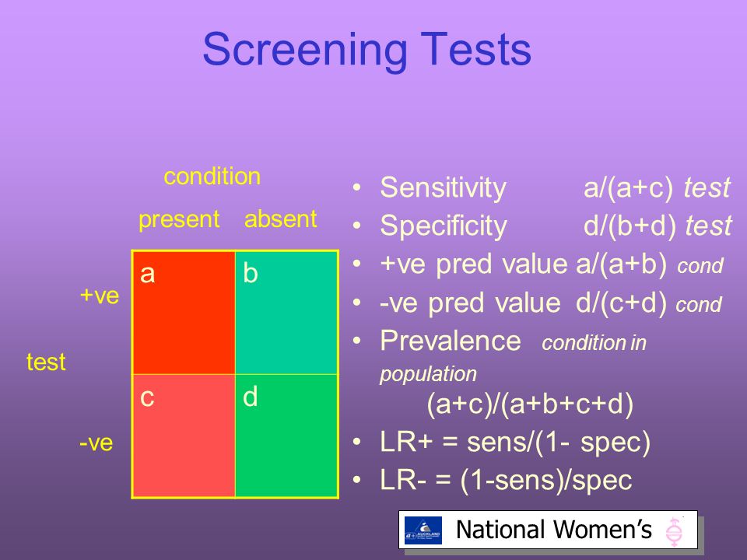747x560 pixels.
Task: Click the Auckland logo icon
Action: point(423,530)
